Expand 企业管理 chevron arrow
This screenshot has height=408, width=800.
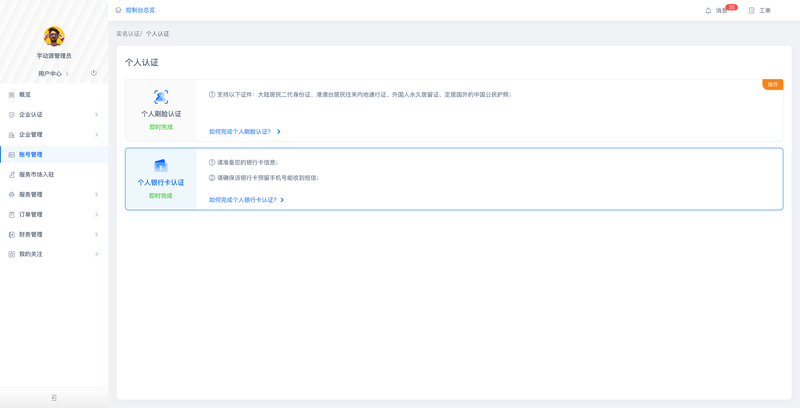(x=96, y=135)
